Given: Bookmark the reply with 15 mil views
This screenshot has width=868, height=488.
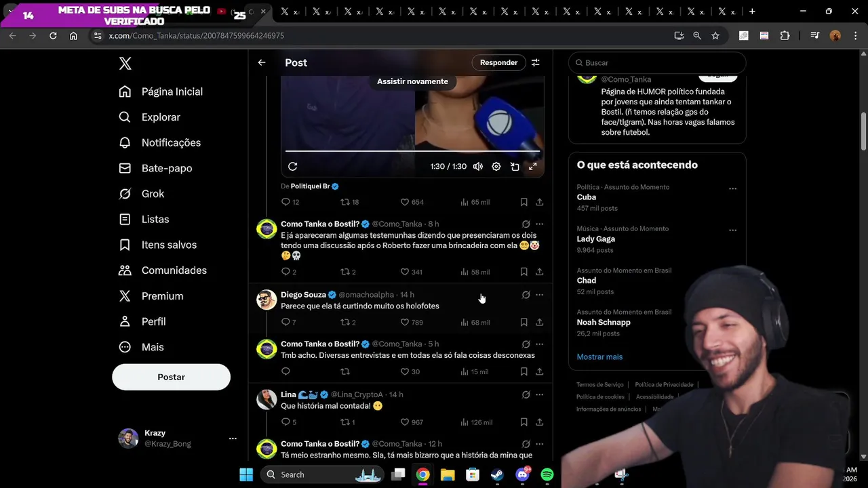Looking at the screenshot, I should (524, 371).
